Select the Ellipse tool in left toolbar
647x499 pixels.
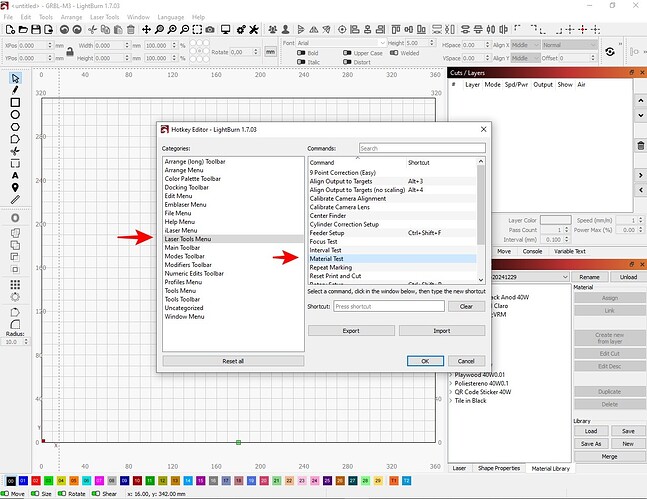[15, 114]
